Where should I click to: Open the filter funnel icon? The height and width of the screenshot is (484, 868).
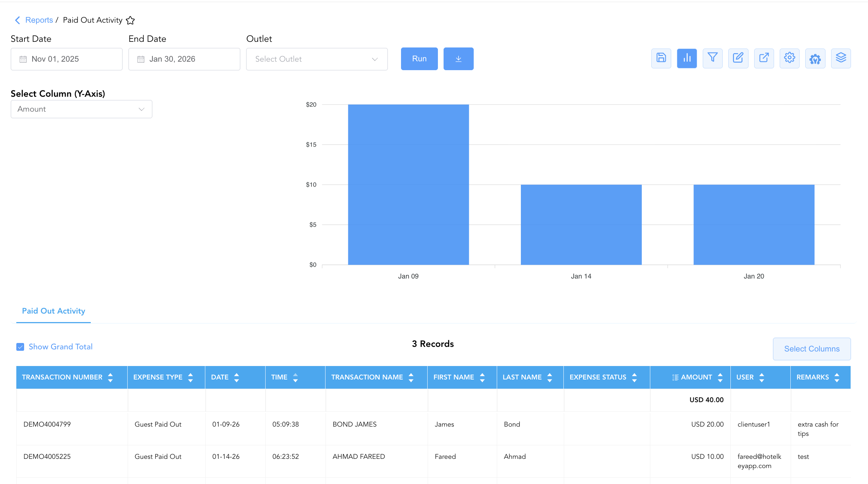coord(713,58)
